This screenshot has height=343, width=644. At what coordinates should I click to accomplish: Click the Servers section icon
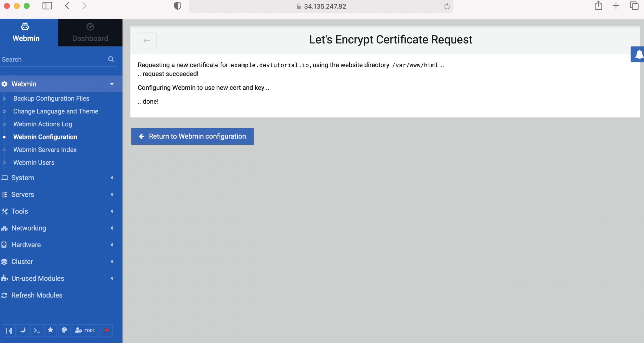(x=5, y=194)
